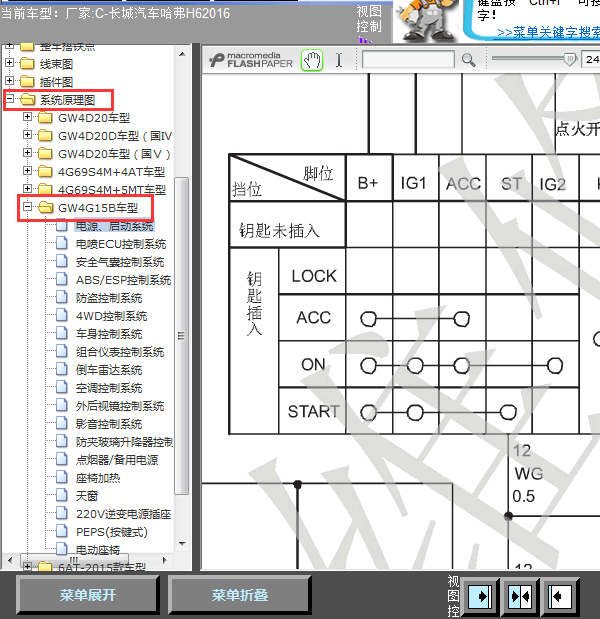Click the 菜单折叠 button
600x619 pixels.
240,595
